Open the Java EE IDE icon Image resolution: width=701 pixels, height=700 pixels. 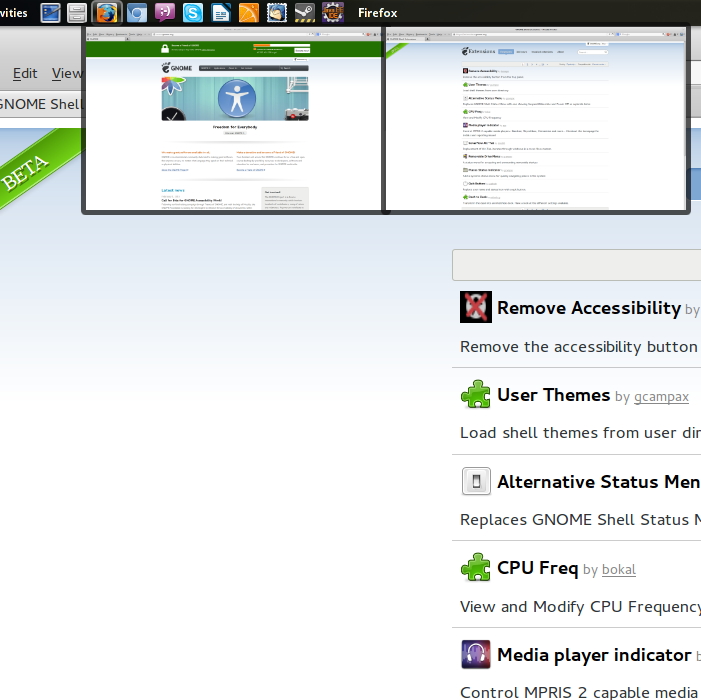333,13
